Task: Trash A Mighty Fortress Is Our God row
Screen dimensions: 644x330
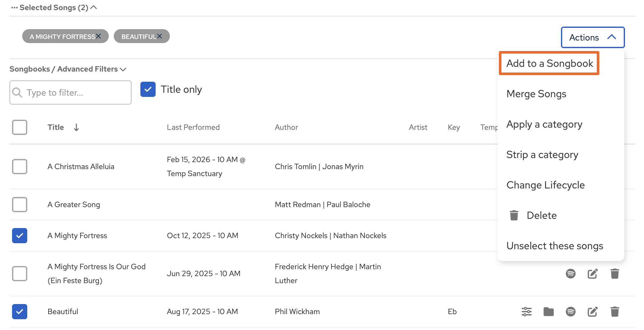Action: pos(615,274)
